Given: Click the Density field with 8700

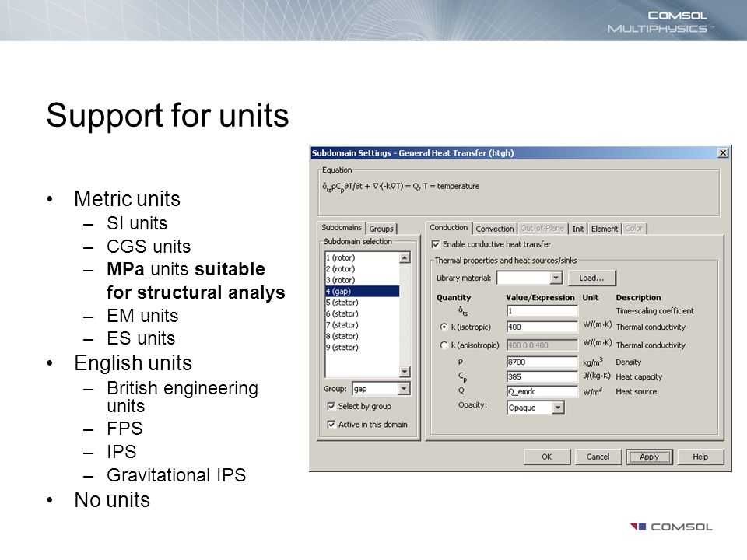Looking at the screenshot, I should point(542,362).
